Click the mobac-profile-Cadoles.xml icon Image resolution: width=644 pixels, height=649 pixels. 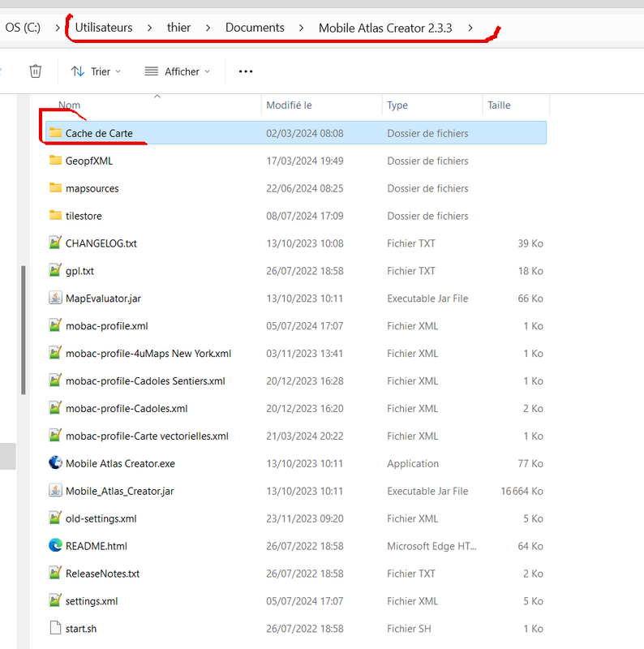coord(55,408)
